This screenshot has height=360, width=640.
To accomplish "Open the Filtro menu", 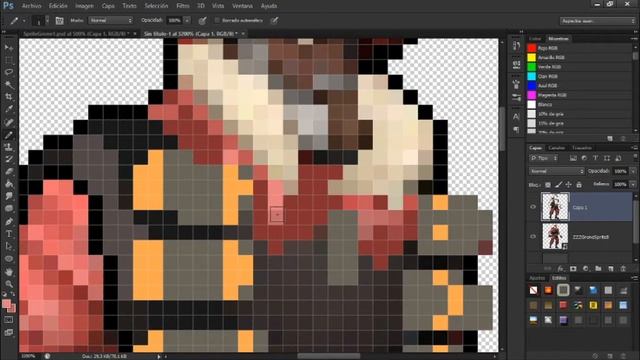I will (x=182, y=6).
